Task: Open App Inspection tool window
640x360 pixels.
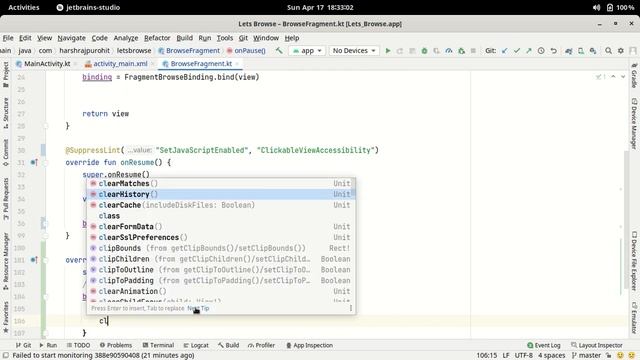Action: 309,345
